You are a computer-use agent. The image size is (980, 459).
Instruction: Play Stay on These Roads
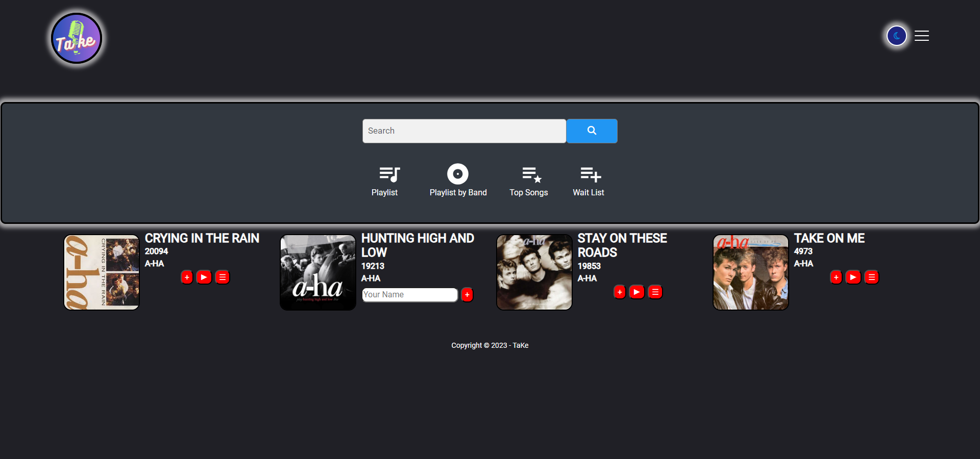coord(636,292)
